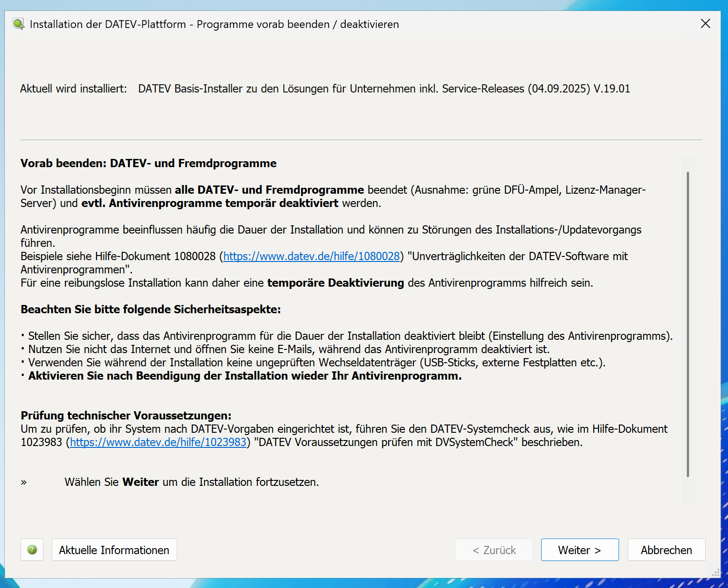Screen dimensions: 728x588
Task: Cancel installation via Abbrechen
Action: coord(666,550)
